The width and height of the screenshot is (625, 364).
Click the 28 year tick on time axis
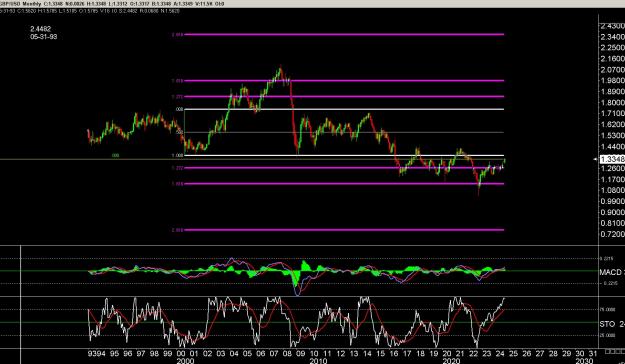click(553, 354)
